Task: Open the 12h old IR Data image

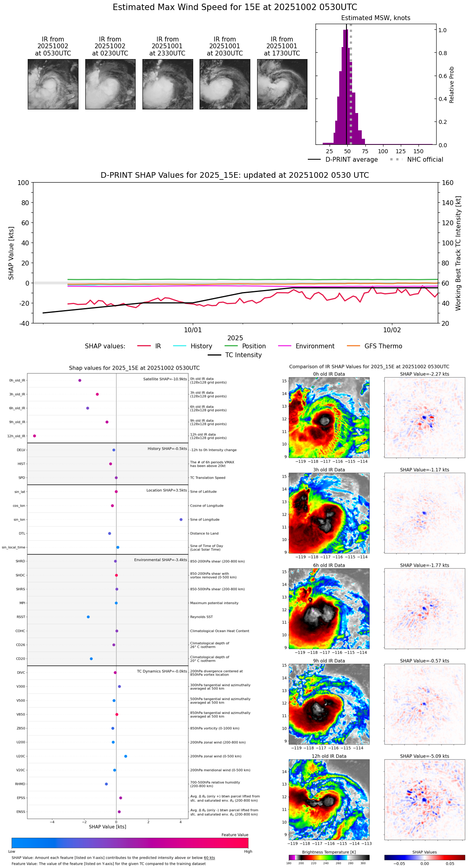Action: (329, 800)
